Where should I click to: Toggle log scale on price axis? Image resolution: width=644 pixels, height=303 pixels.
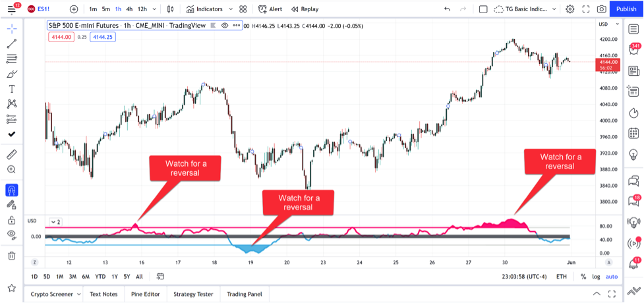click(x=596, y=277)
